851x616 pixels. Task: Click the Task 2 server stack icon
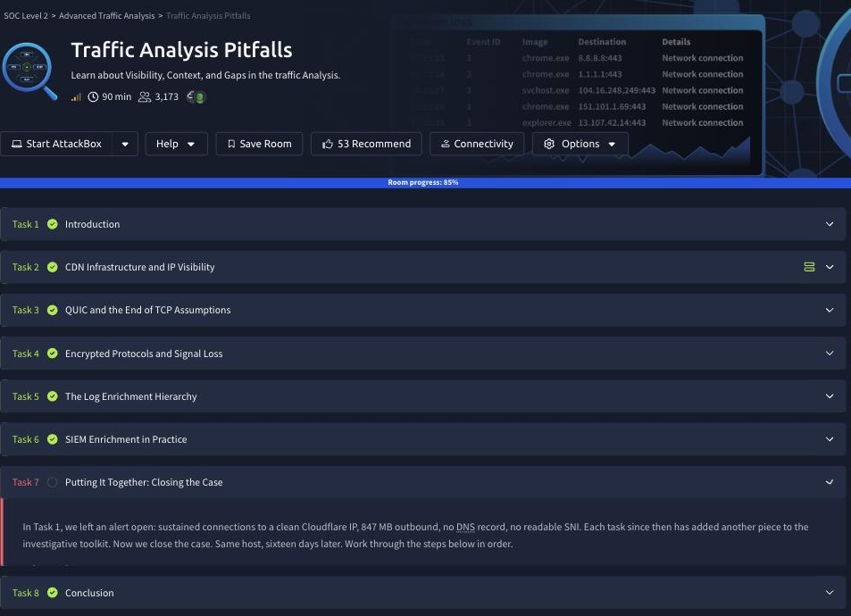click(x=809, y=267)
